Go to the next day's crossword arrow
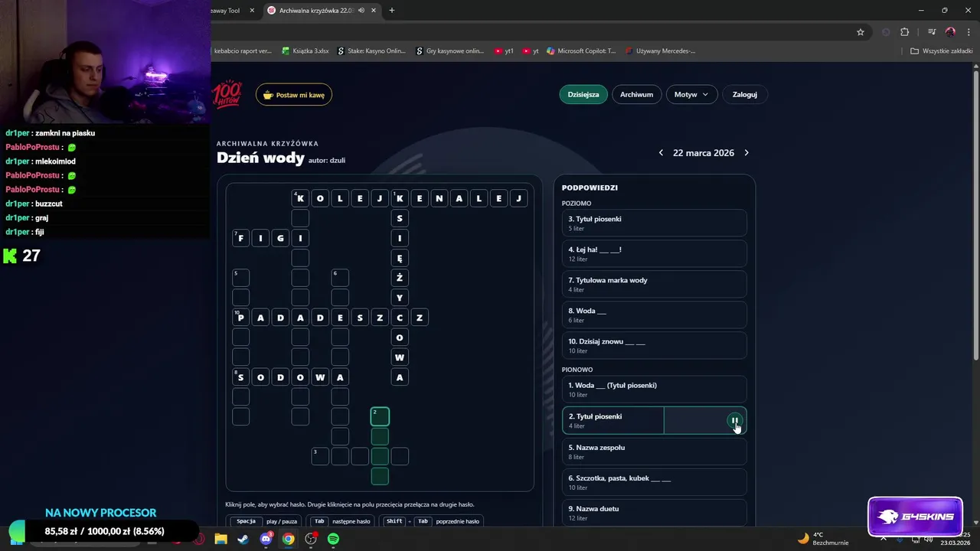 (746, 153)
